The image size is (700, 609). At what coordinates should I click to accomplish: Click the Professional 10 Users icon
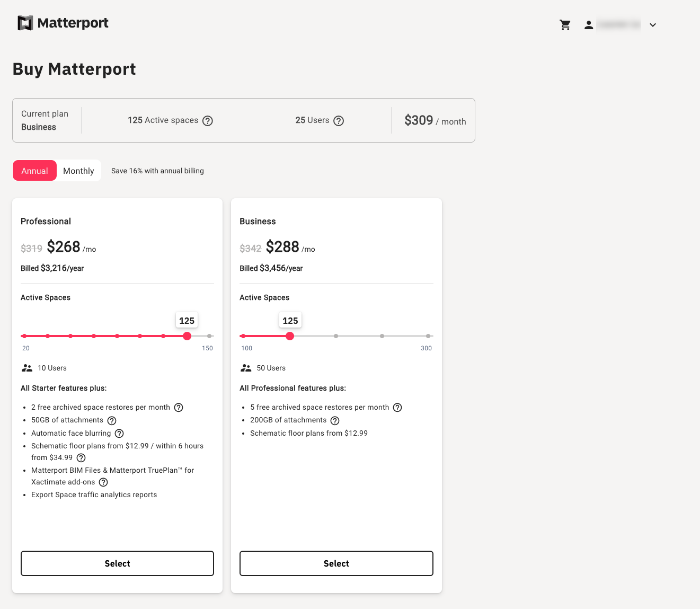(x=27, y=368)
